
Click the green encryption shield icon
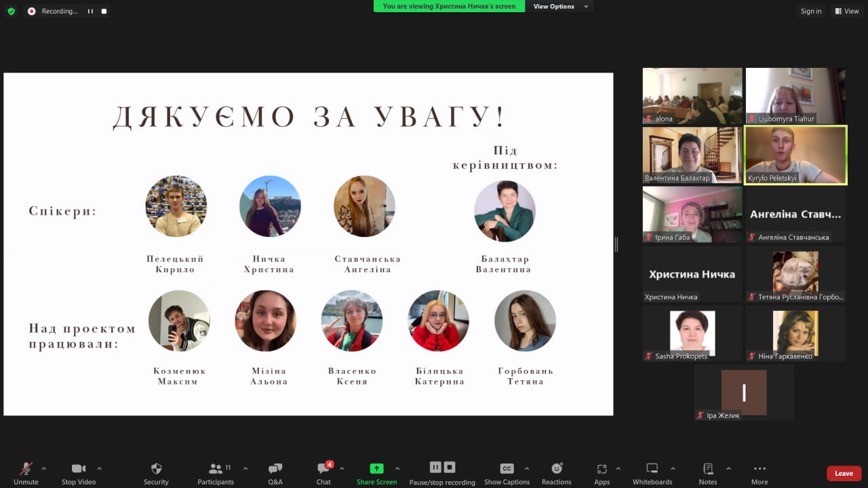[11, 11]
